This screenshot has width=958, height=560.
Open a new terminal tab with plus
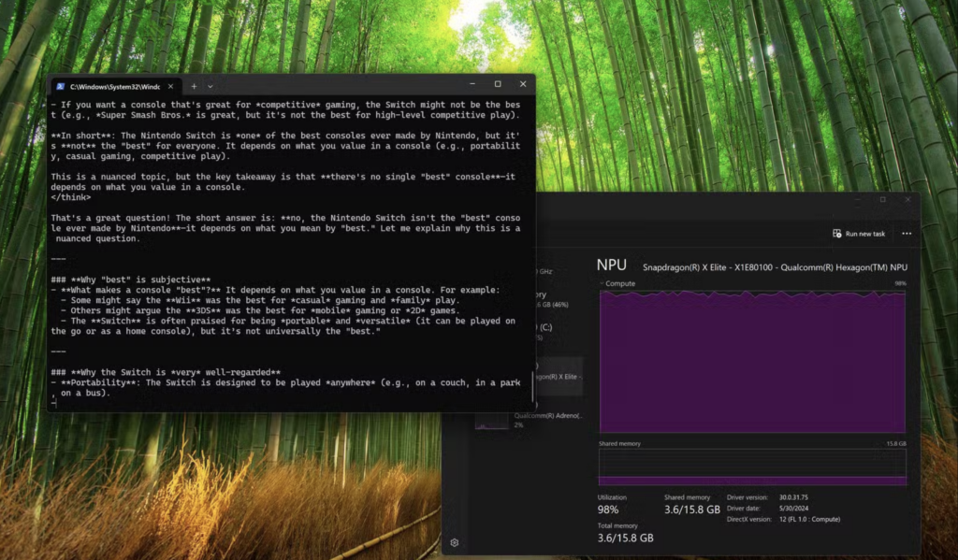tap(195, 86)
